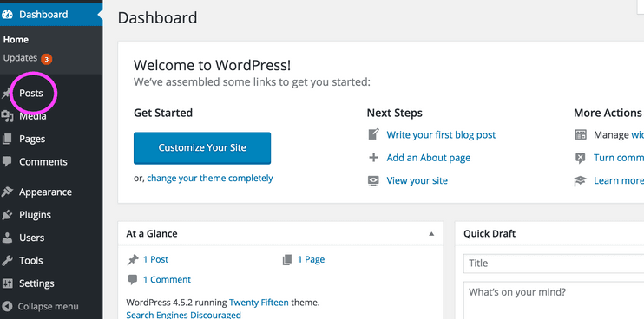This screenshot has height=319, width=644.
Task: Click the At a Glance panel heading
Action: (x=152, y=234)
